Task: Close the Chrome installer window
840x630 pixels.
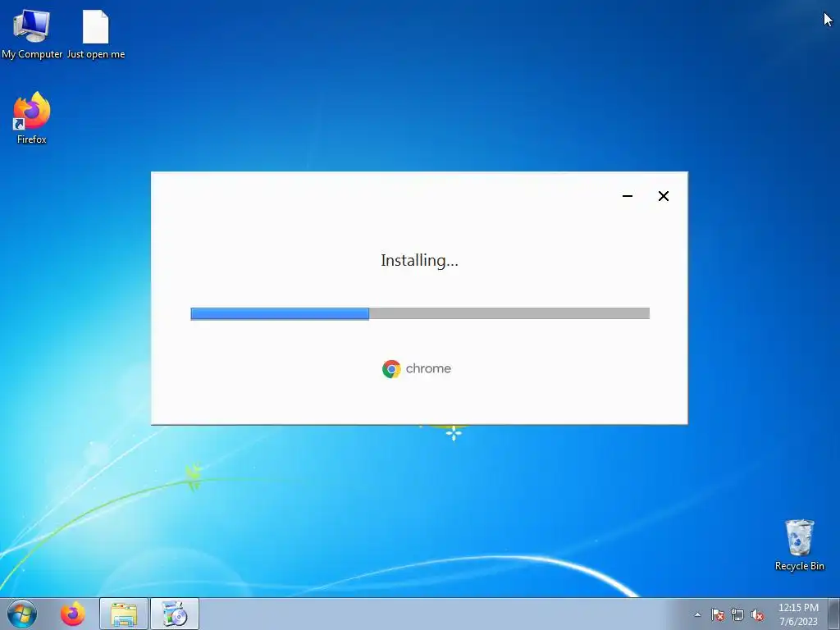Action: 663,196
